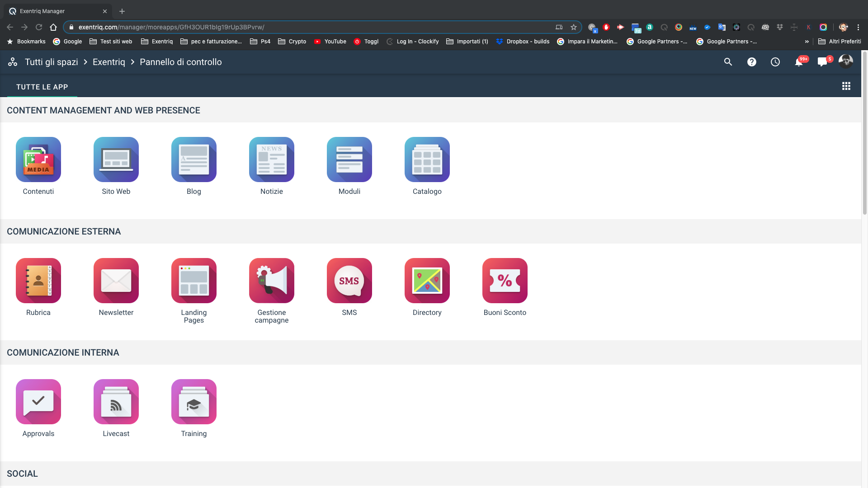Launch the Sito Web app
868x488 pixels.
coord(116,160)
